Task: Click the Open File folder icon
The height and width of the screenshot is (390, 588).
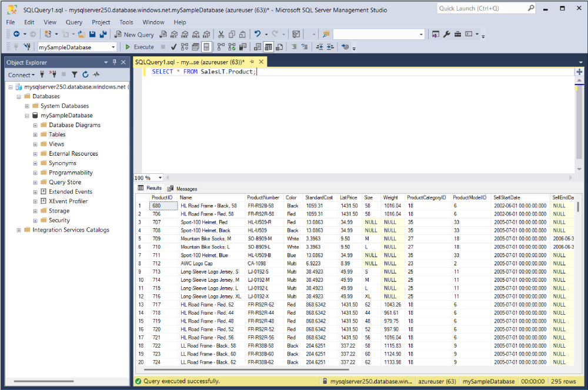Action: pyautogui.click(x=81, y=34)
